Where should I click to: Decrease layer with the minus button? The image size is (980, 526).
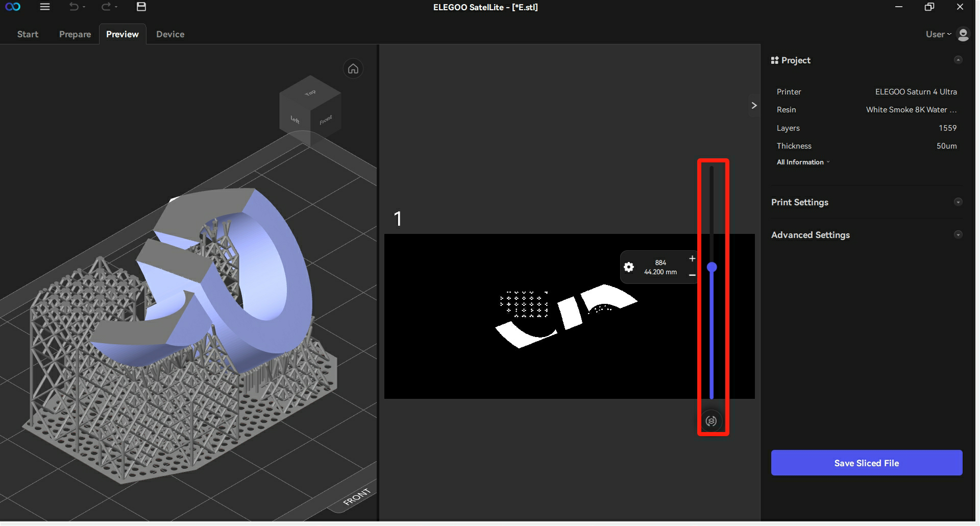coord(692,275)
